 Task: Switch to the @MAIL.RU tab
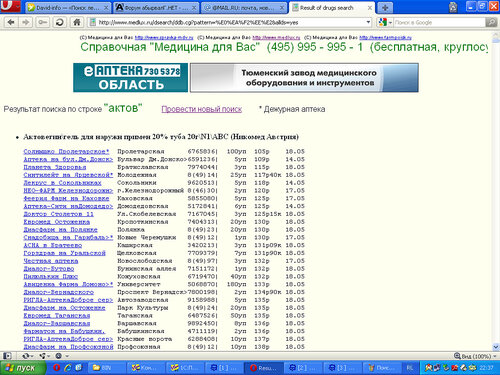(244, 8)
